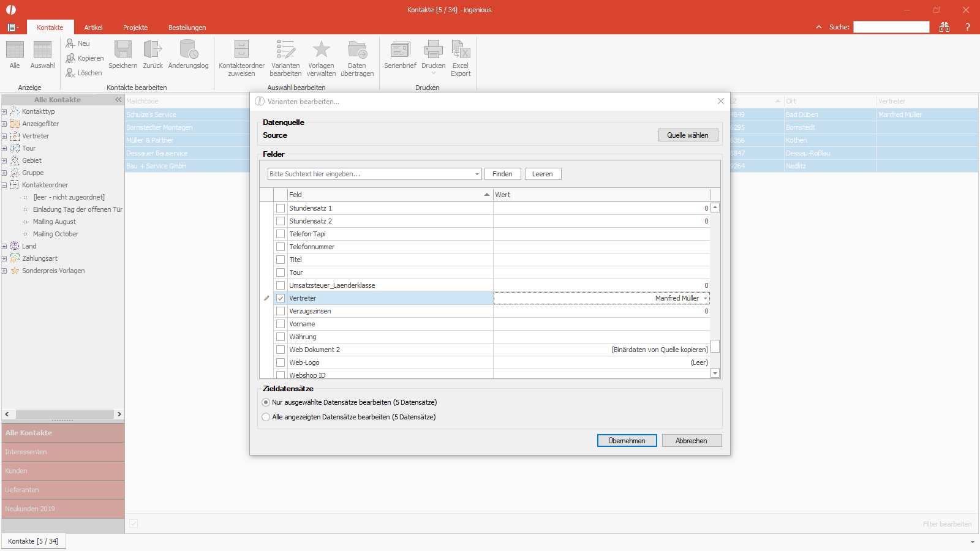This screenshot has height=551, width=980.
Task: Select the Änderungslog icon
Action: coord(188,50)
